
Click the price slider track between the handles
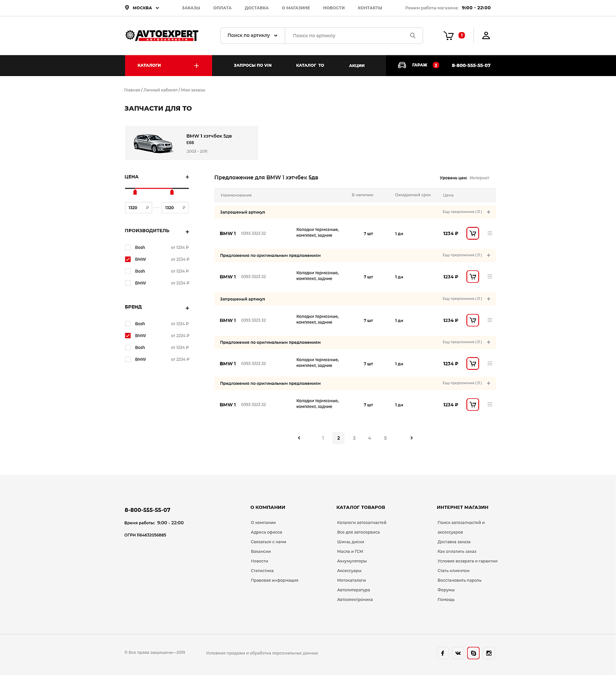click(154, 188)
